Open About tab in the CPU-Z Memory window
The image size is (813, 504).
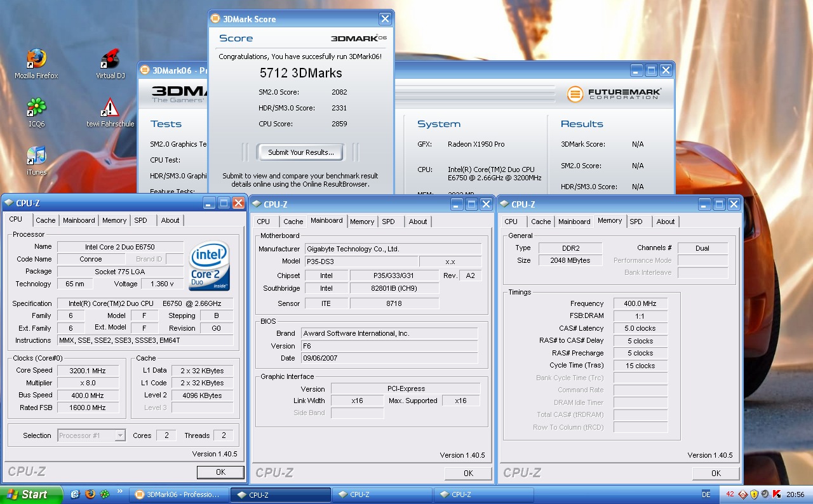pyautogui.click(x=666, y=222)
